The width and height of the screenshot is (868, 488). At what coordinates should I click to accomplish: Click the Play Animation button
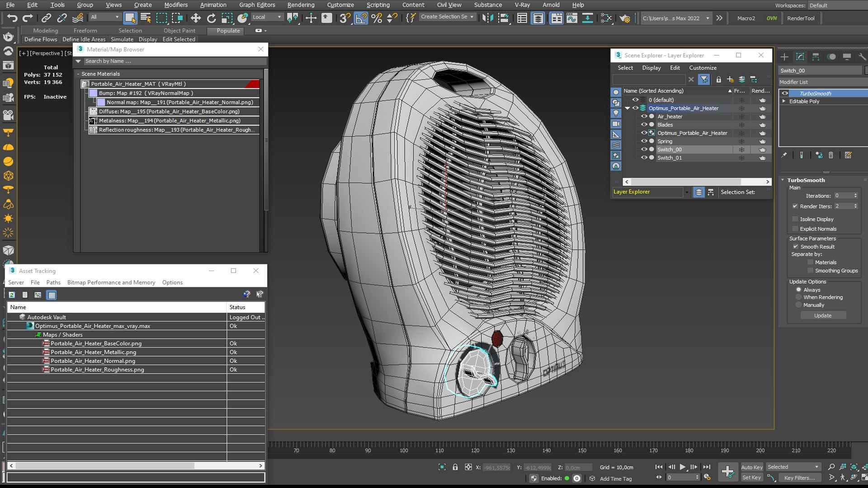683,467
